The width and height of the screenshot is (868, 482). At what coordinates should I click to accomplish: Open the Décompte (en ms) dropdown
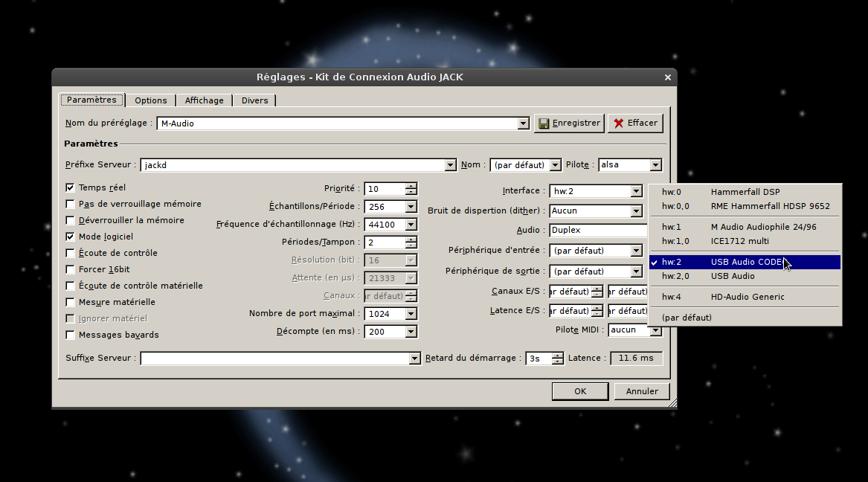(411, 332)
